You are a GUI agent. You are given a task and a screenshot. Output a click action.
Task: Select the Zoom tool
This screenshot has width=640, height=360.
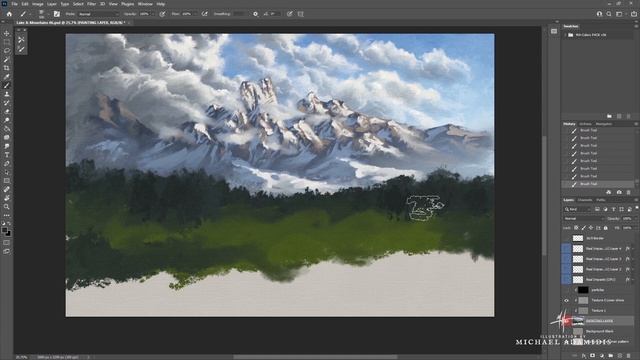pyautogui.click(x=7, y=207)
